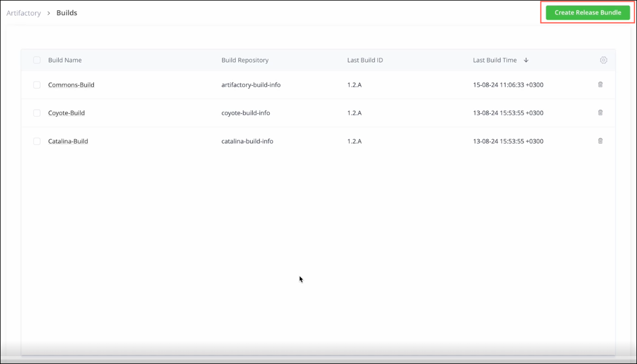Screen dimensions: 637x364
Task: Select the Builds breadcrumb item
Action: (67, 12)
